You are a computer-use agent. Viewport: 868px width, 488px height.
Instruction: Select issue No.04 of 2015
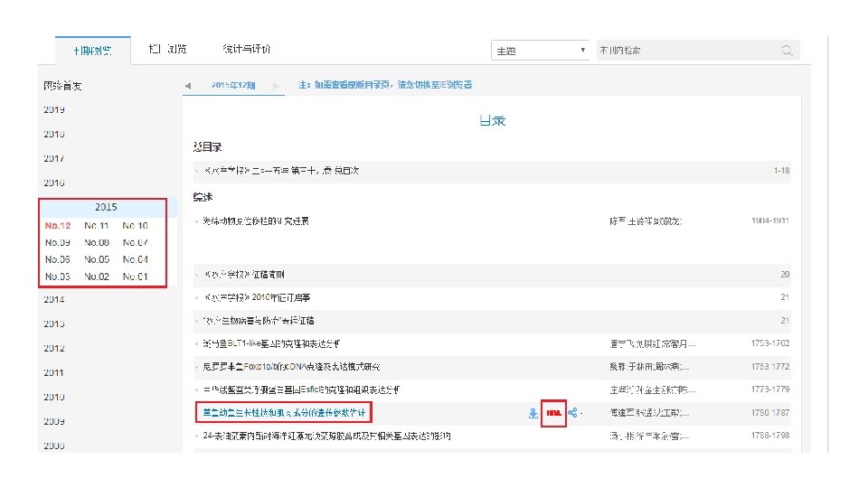(x=135, y=259)
